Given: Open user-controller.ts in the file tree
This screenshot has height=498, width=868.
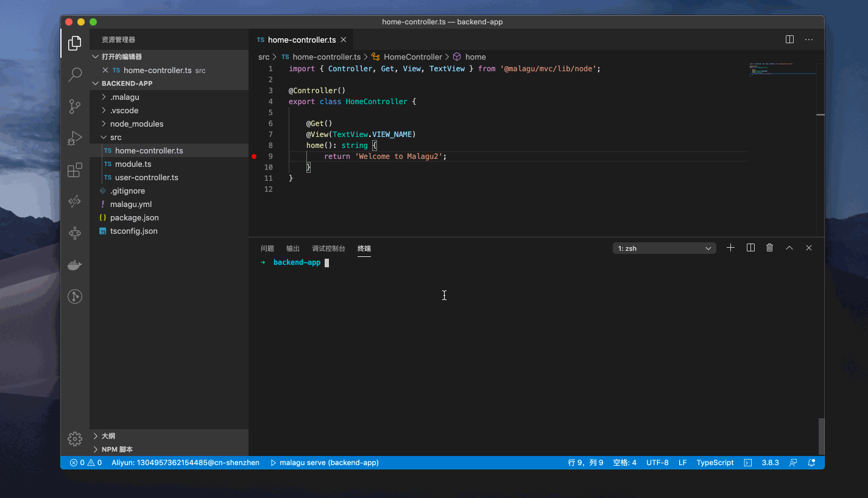Looking at the screenshot, I should pyautogui.click(x=169, y=177).
